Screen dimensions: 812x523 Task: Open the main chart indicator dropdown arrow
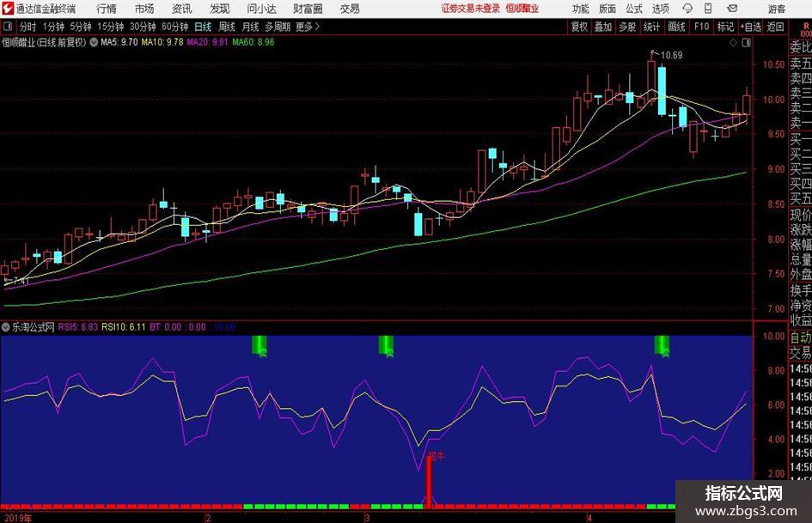click(x=94, y=42)
